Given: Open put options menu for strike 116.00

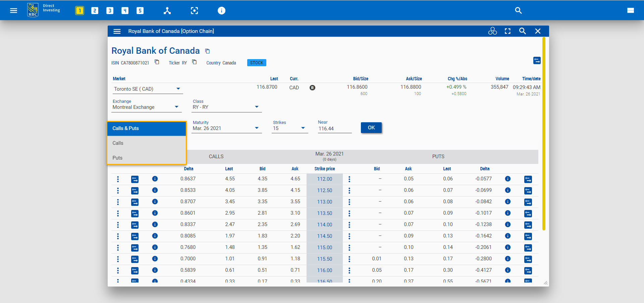Looking at the screenshot, I should (x=349, y=270).
